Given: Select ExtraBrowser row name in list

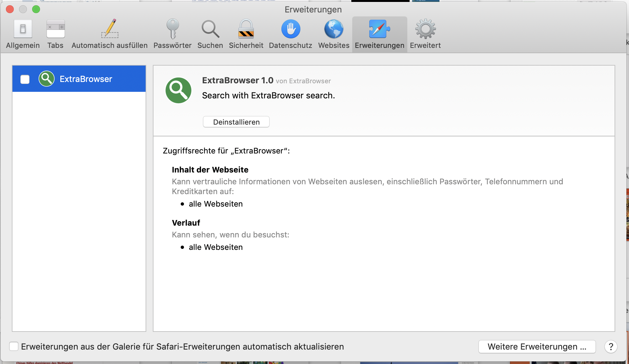Looking at the screenshot, I should [x=86, y=79].
